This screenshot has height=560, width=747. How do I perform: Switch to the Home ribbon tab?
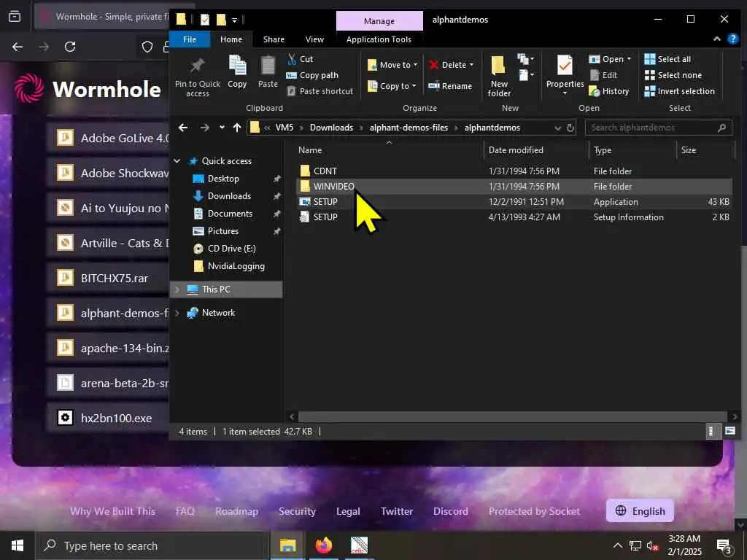[x=231, y=39]
